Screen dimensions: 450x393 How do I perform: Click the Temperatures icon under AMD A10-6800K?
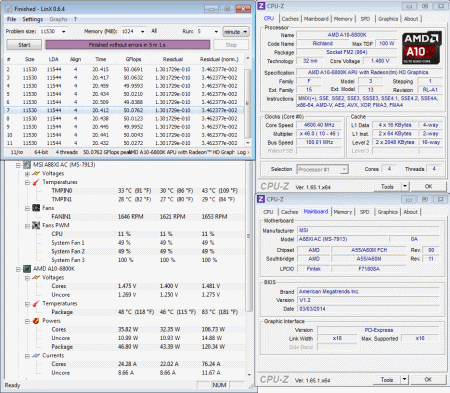pyautogui.click(x=36, y=303)
